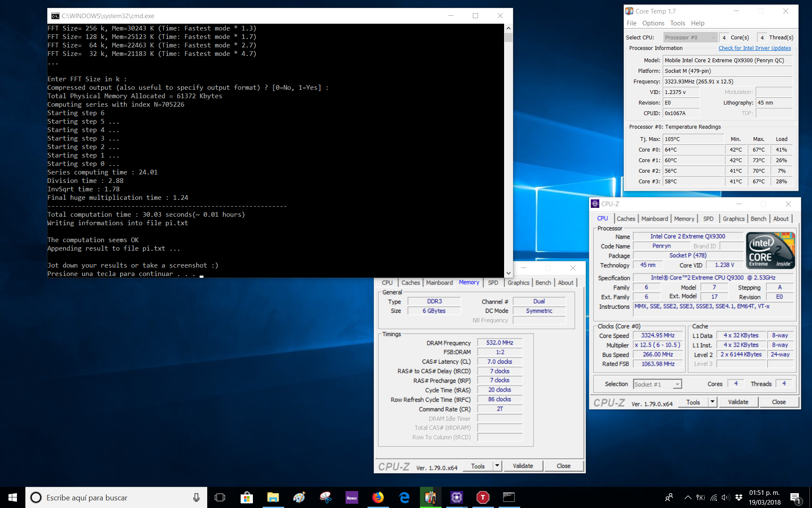The image size is (812, 508).
Task: Open the Tools menu in Core Temp
Action: click(x=678, y=23)
